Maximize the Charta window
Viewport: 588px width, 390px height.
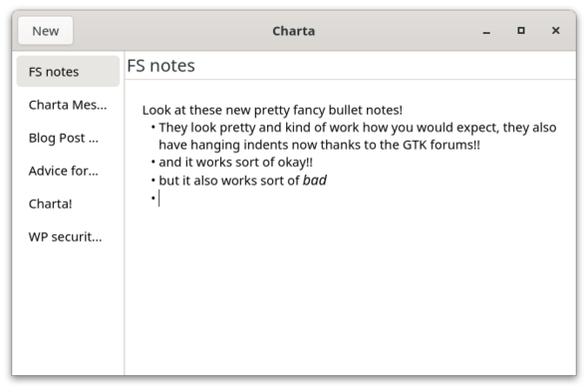tap(521, 31)
